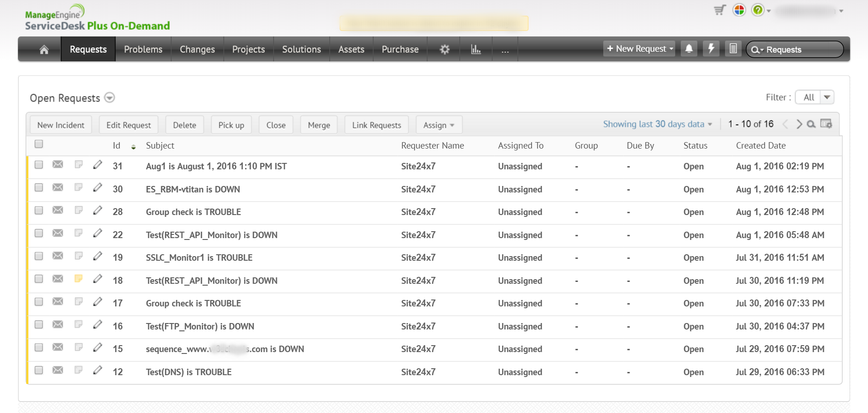Open the Admin settings gear icon

point(444,49)
